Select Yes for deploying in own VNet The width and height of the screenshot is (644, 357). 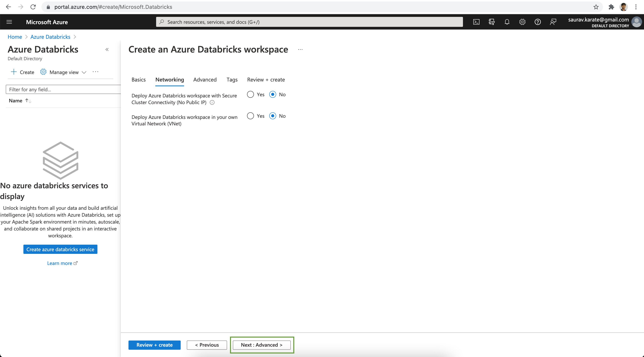pos(250,116)
